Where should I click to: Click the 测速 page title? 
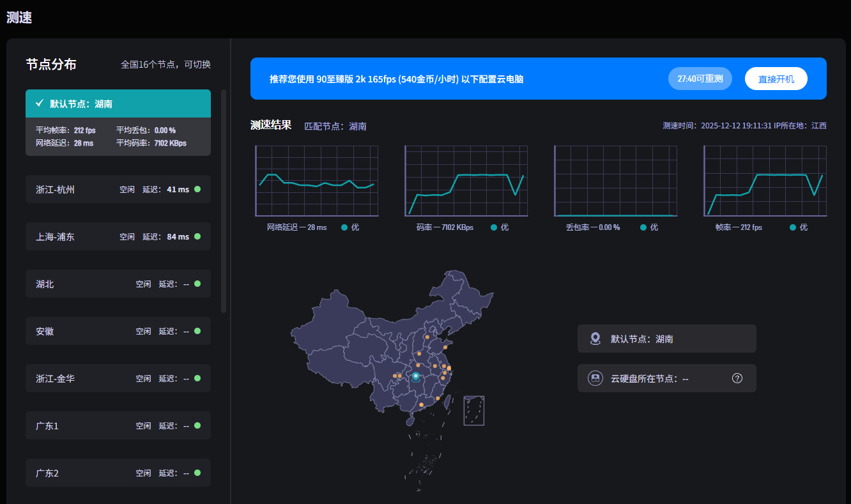(19, 18)
